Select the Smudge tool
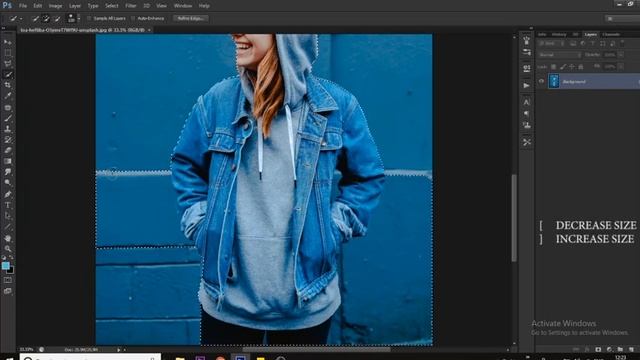The image size is (640, 360). [x=8, y=172]
